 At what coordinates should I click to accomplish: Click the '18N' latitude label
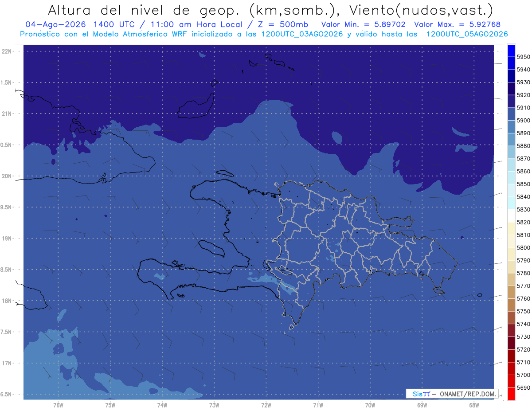click(x=8, y=301)
